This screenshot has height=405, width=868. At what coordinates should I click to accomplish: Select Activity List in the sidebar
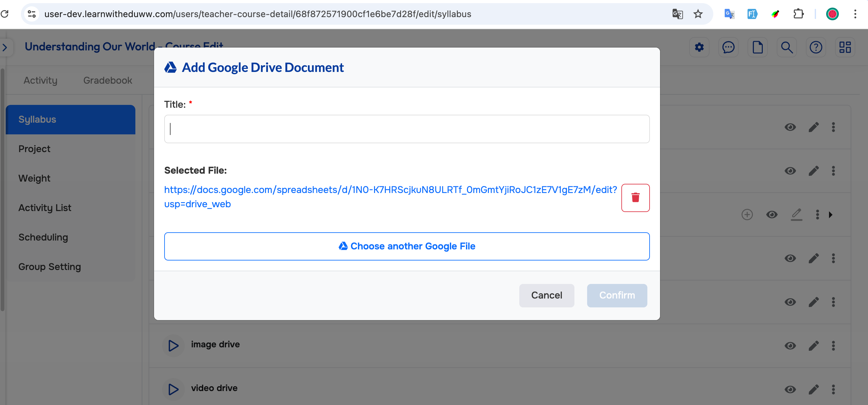(45, 208)
